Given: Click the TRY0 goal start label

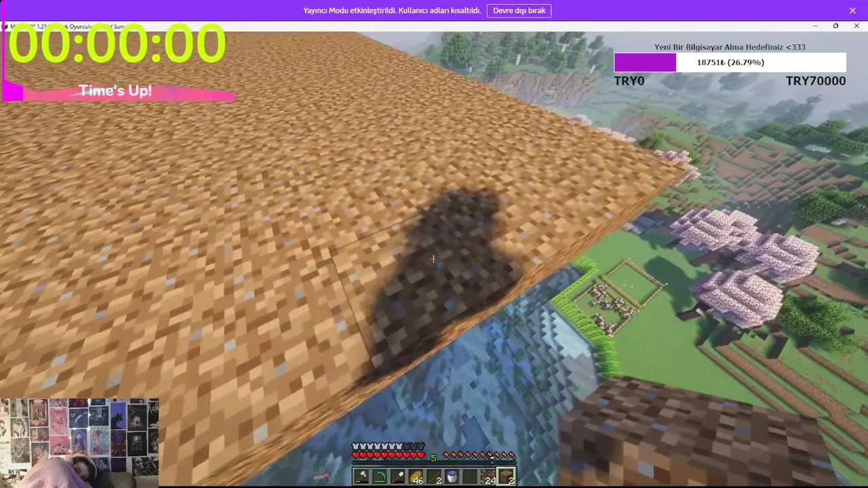Looking at the screenshot, I should (x=629, y=81).
